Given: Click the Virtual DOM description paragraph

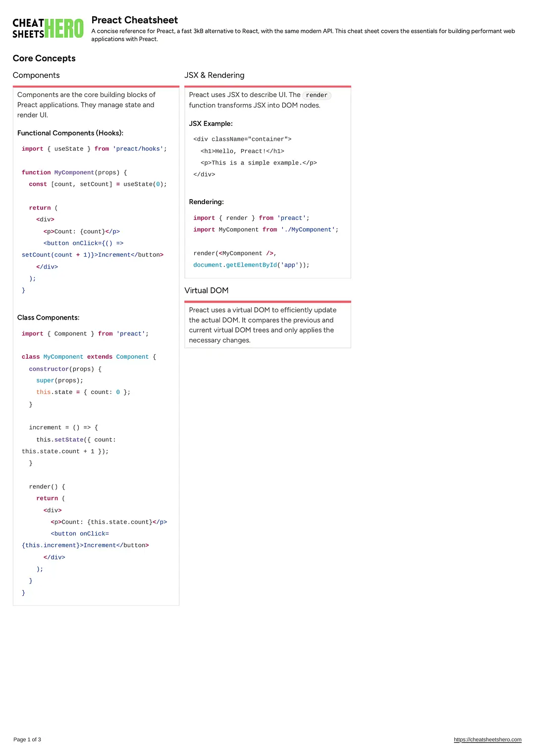Looking at the screenshot, I should (x=263, y=325).
